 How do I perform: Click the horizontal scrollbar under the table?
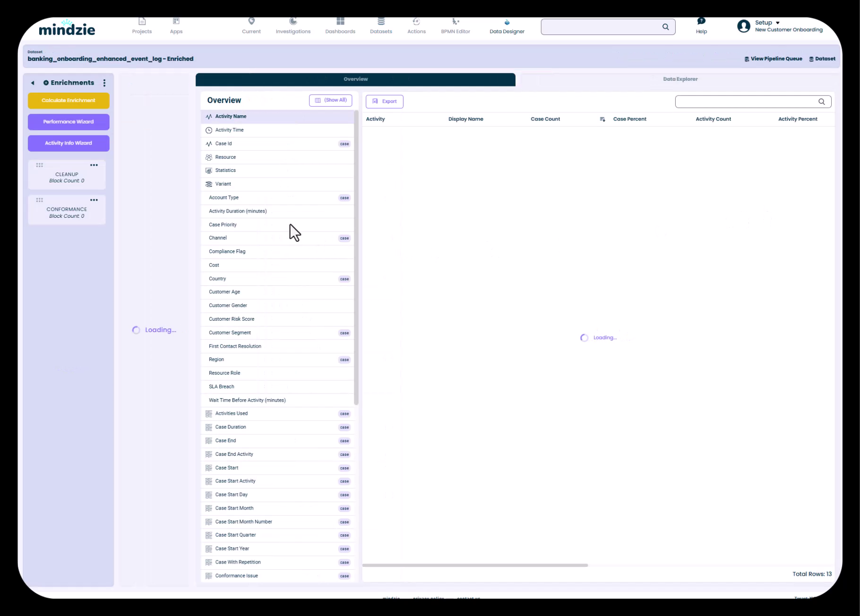(x=475, y=565)
